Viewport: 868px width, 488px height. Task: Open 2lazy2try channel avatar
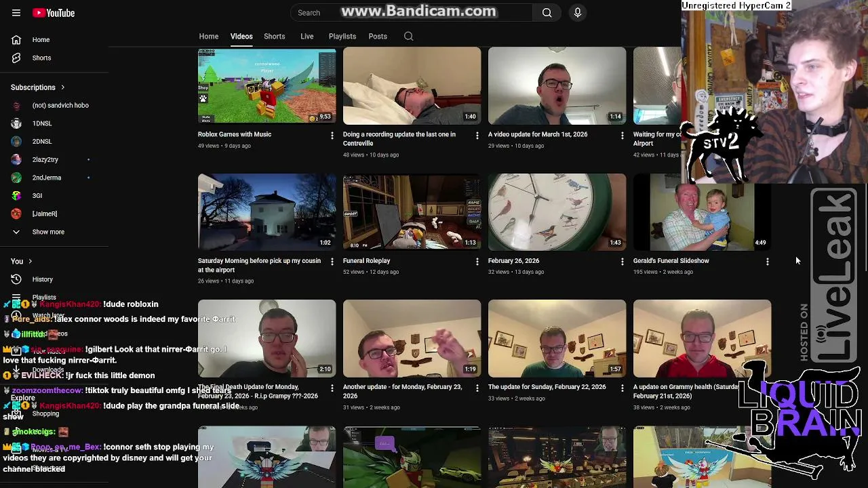click(x=16, y=160)
